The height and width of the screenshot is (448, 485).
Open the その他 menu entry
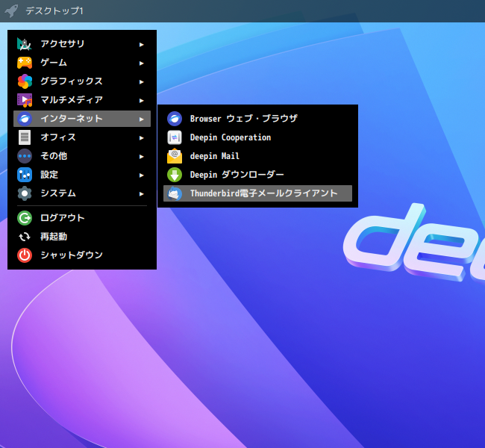click(82, 156)
